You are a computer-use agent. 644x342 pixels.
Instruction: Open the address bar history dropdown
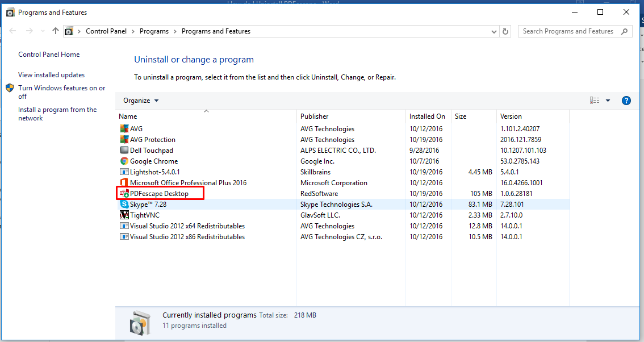(x=494, y=31)
